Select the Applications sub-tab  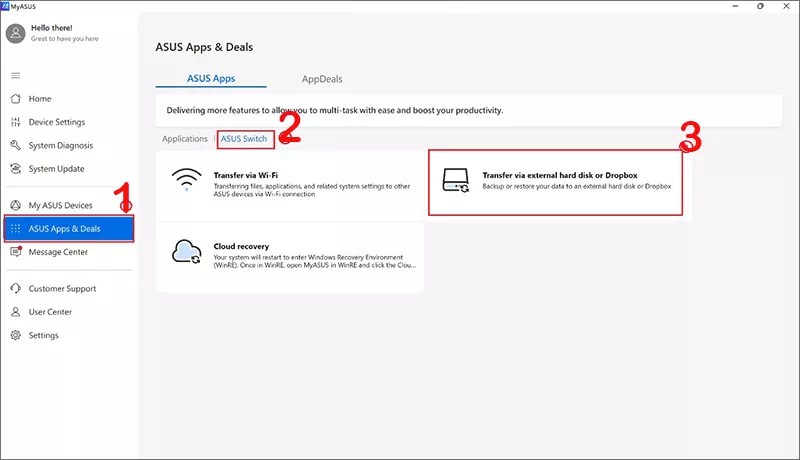click(185, 139)
